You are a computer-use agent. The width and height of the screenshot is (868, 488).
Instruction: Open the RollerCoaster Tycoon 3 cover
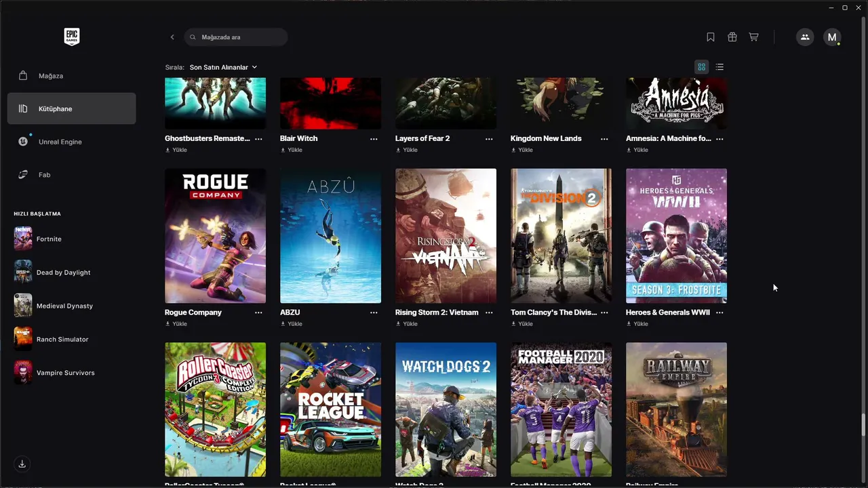pos(216,409)
